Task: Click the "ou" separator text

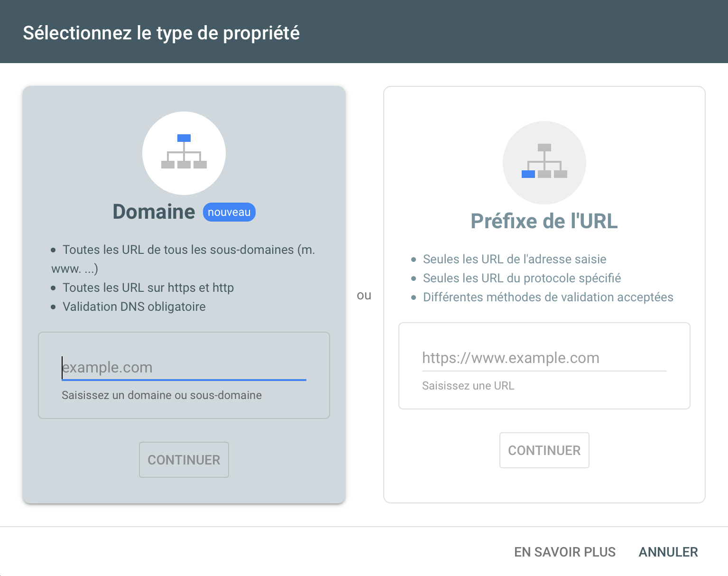Action: (x=364, y=296)
